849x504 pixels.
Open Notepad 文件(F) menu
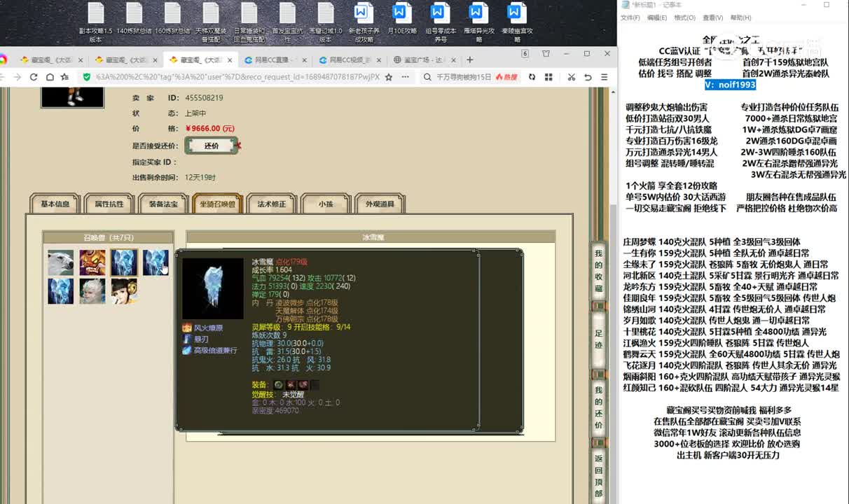[630, 17]
